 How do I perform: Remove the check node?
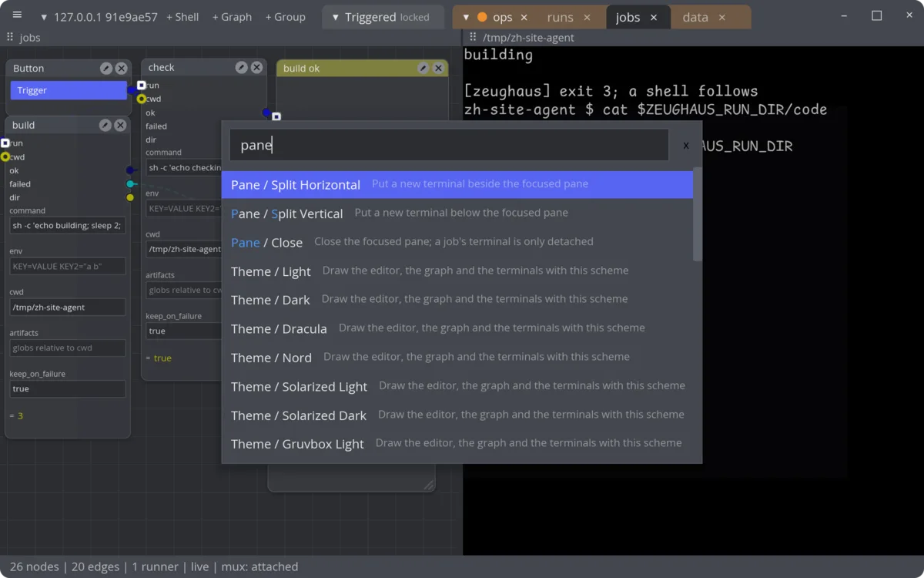pyautogui.click(x=256, y=68)
